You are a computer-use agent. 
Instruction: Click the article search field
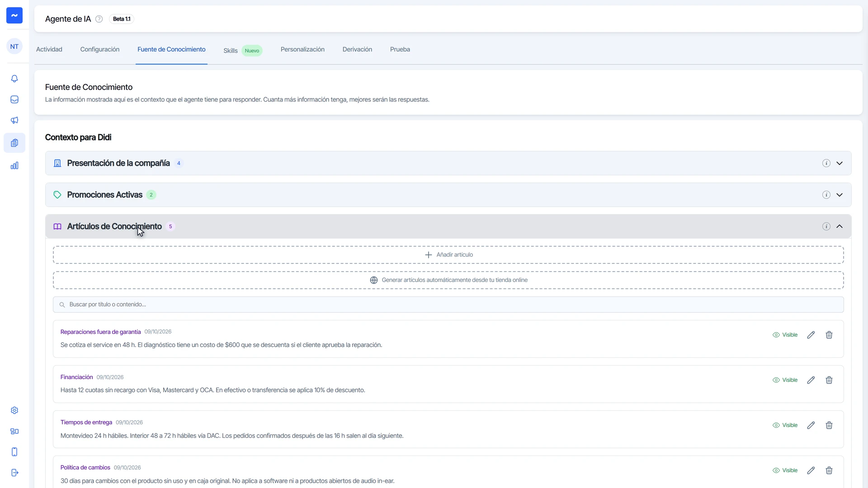point(448,305)
